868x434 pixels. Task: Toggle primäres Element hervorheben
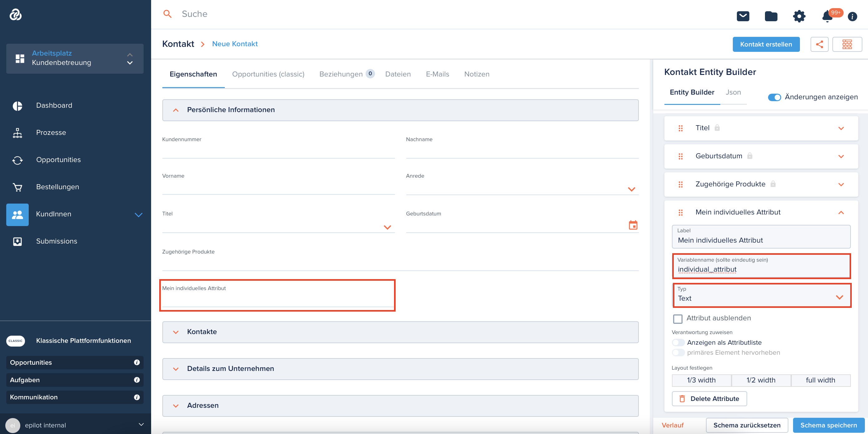pyautogui.click(x=678, y=353)
